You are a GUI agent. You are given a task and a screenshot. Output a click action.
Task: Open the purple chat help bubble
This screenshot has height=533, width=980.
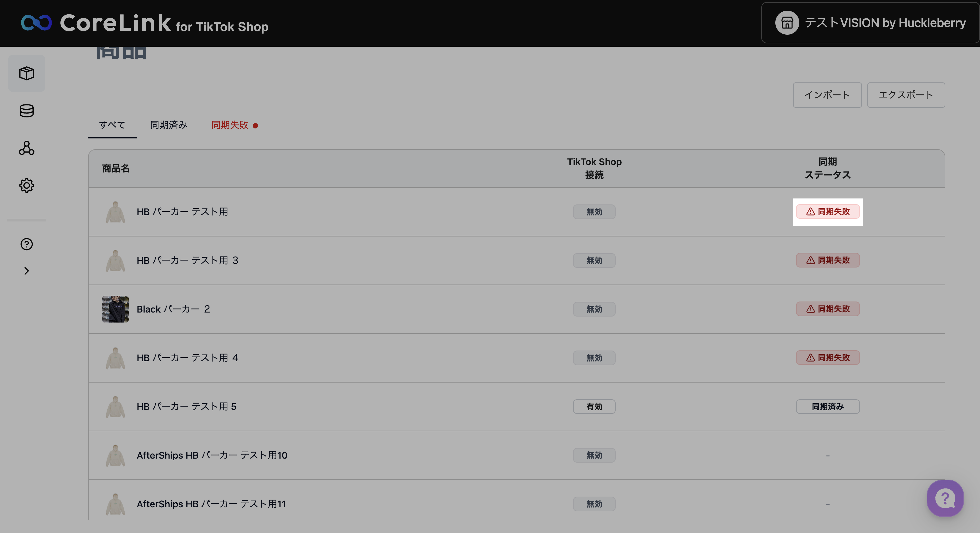[945, 498]
